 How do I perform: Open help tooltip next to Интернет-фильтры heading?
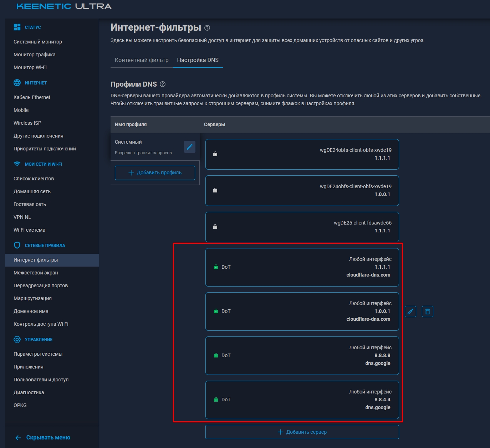point(208,28)
